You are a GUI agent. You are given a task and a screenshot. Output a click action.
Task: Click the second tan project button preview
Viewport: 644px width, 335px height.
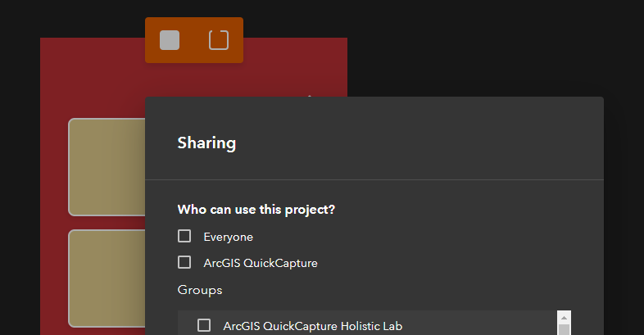point(107,278)
